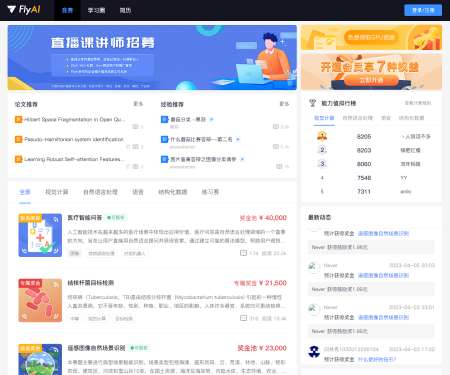This screenshot has width=450, height=375.
Task: Click the 登录/注册 button
Action: tap(423, 10)
